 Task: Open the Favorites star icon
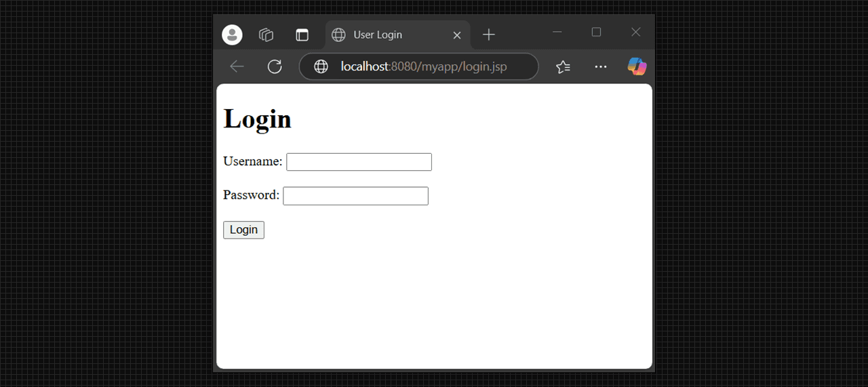pyautogui.click(x=563, y=66)
